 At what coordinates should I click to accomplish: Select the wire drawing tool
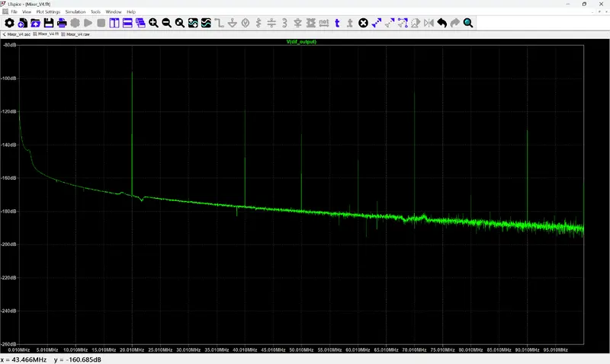(220, 23)
